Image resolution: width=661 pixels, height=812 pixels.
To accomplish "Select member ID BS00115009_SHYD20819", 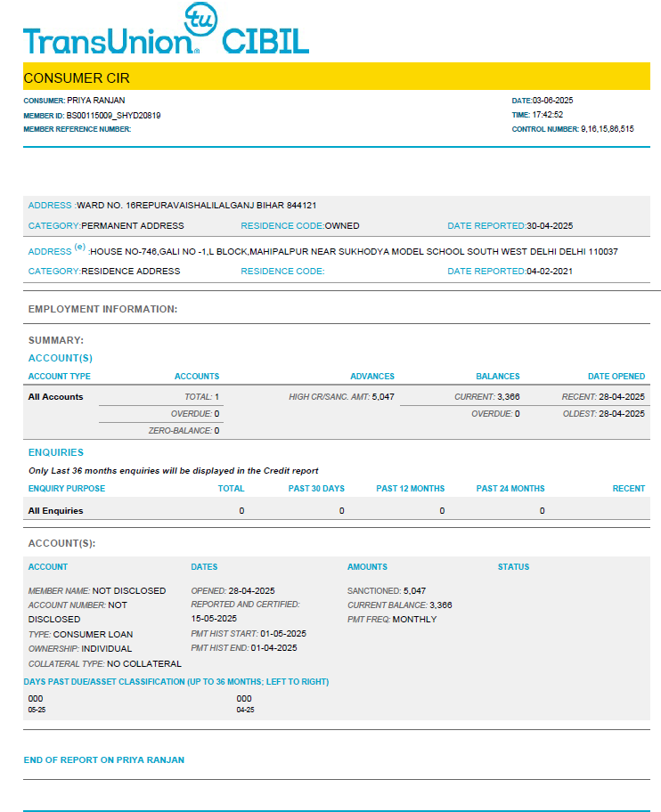I will (113, 116).
